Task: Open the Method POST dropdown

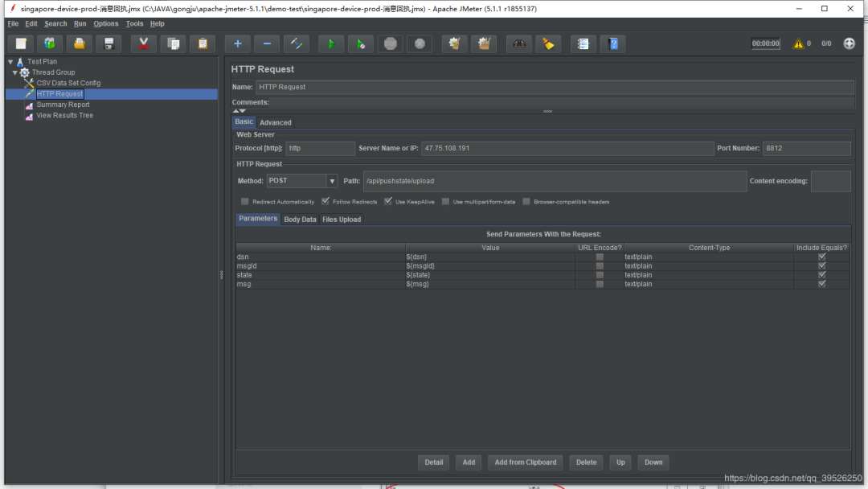Action: click(x=331, y=181)
